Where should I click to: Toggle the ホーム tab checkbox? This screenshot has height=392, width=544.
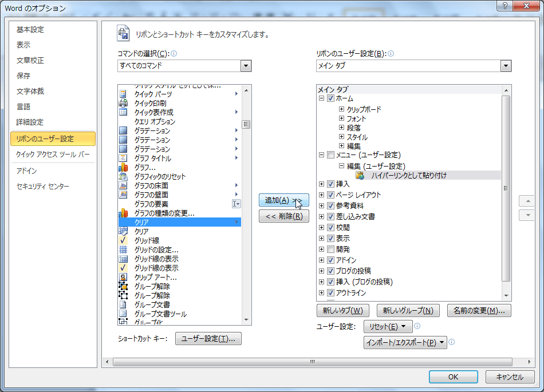point(330,98)
